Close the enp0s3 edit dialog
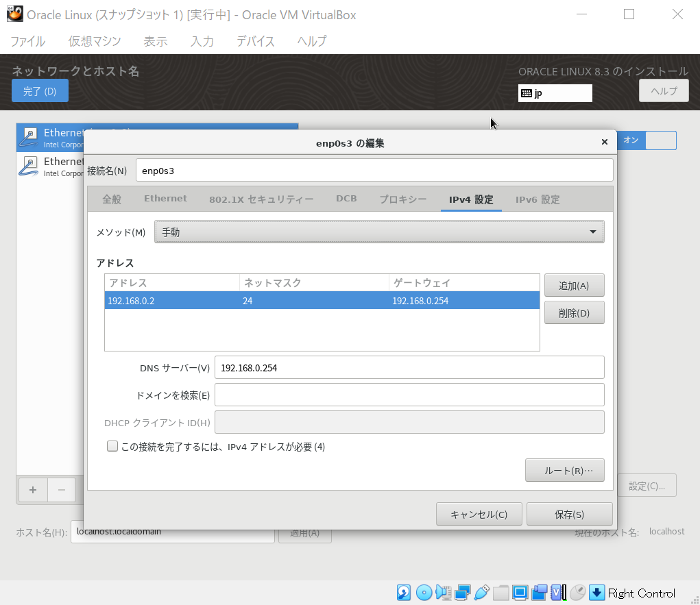 [x=605, y=142]
